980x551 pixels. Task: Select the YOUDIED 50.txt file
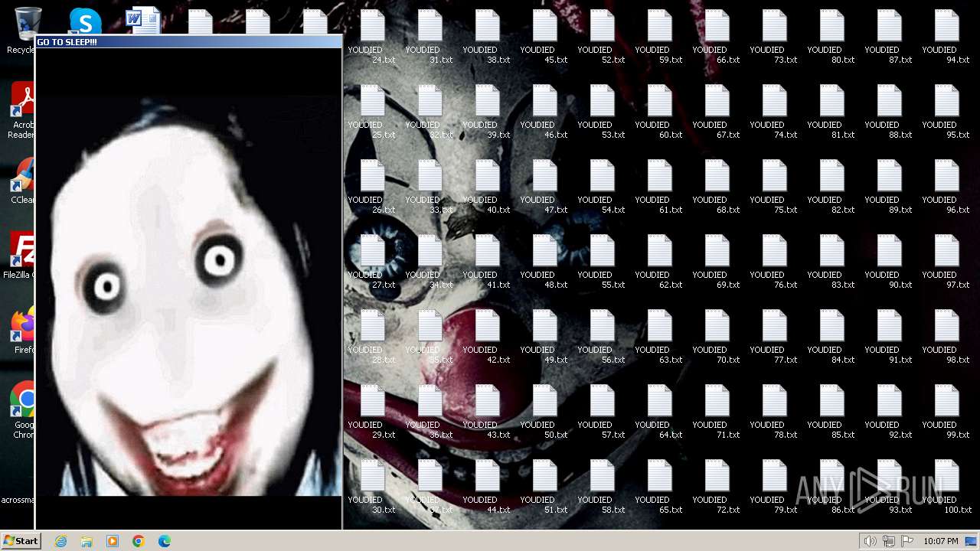pyautogui.click(x=544, y=412)
